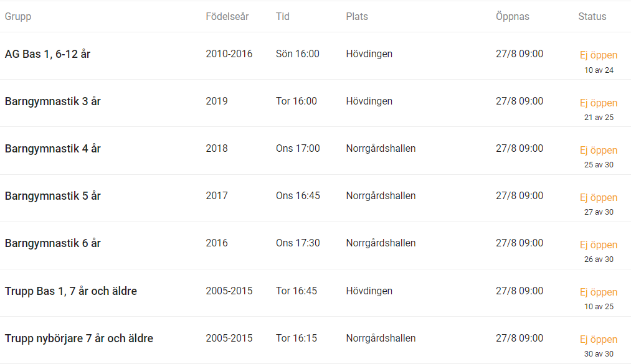Image resolution: width=631 pixels, height=364 pixels.
Task: Open Trupp nybörjare 7 år och äldre
Action: click(x=79, y=338)
